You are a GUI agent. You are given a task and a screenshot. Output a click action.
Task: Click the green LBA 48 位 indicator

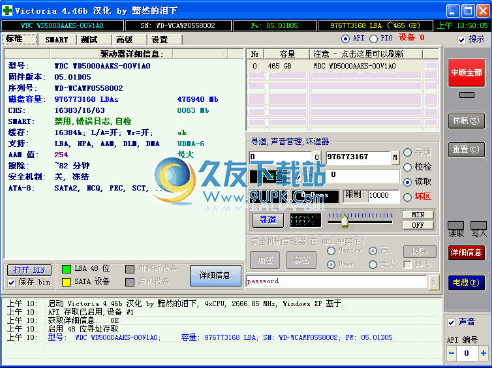(x=67, y=269)
